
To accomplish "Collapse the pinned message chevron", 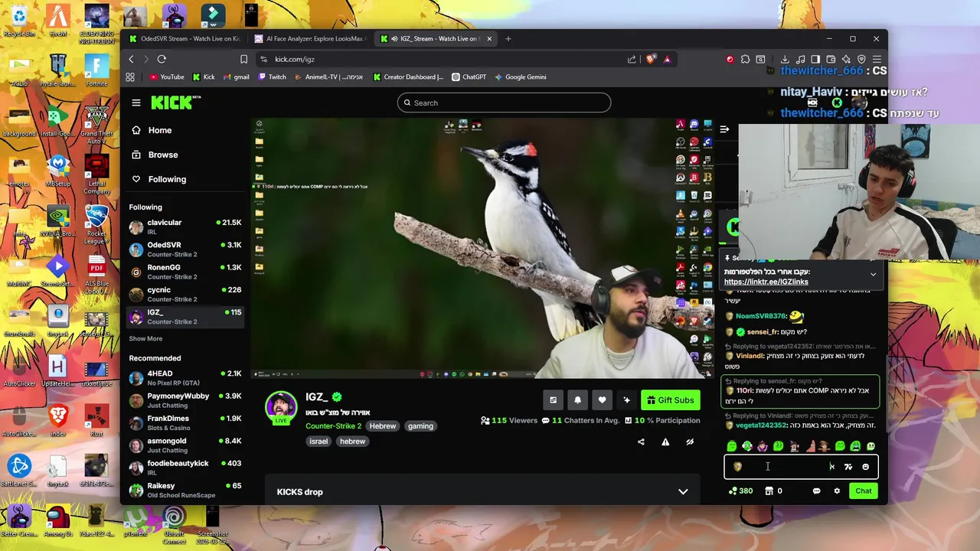I will 873,274.
